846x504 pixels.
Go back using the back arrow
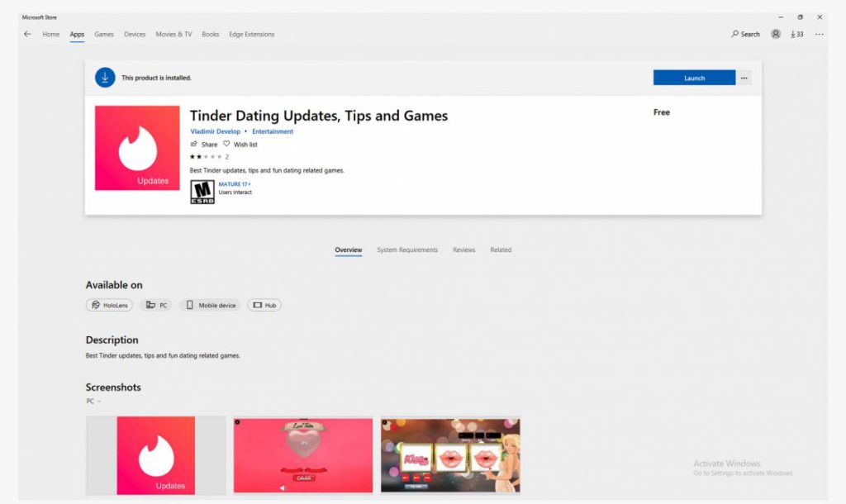(27, 34)
